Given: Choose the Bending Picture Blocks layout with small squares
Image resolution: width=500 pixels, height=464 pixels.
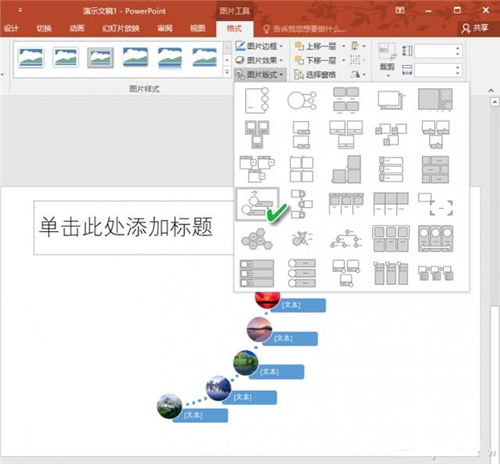Looking at the screenshot, I should click(x=391, y=135).
